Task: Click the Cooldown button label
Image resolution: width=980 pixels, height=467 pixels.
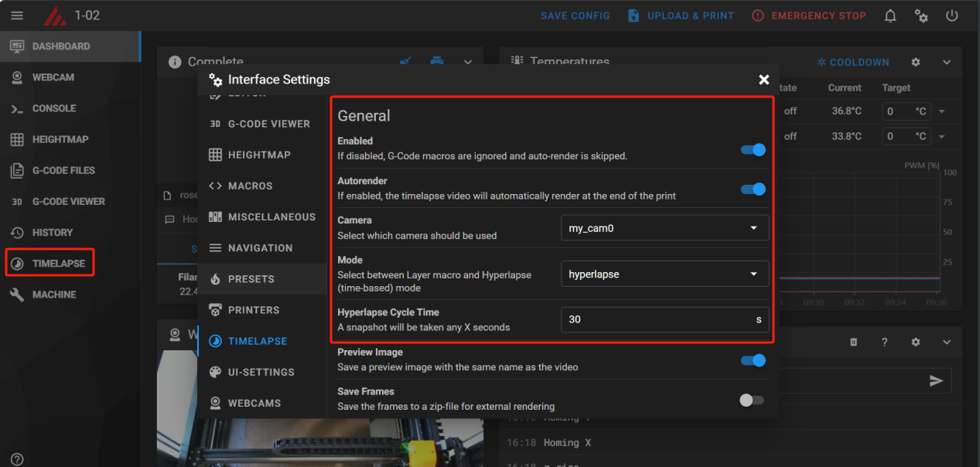Action: pos(859,62)
